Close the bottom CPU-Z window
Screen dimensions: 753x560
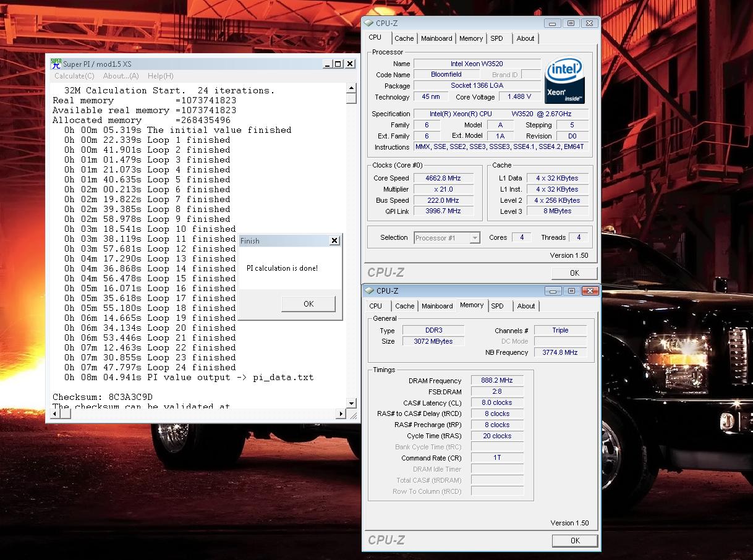590,291
